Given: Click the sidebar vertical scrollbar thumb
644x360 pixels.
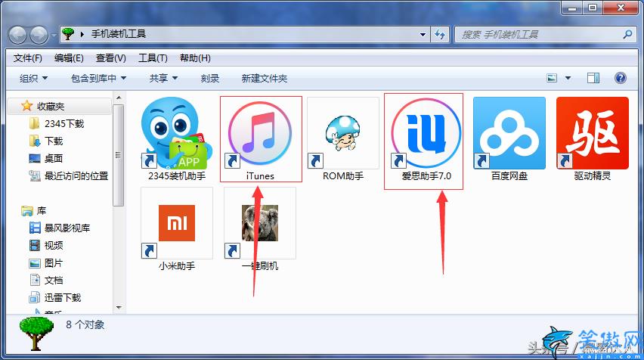Looking at the screenshot, I should [118, 155].
